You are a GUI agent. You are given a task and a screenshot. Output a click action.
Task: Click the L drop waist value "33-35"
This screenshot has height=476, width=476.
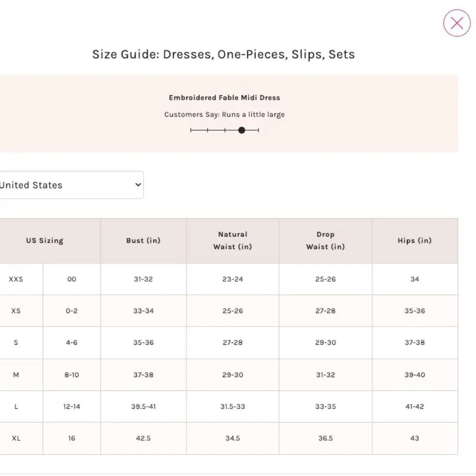[x=326, y=407]
